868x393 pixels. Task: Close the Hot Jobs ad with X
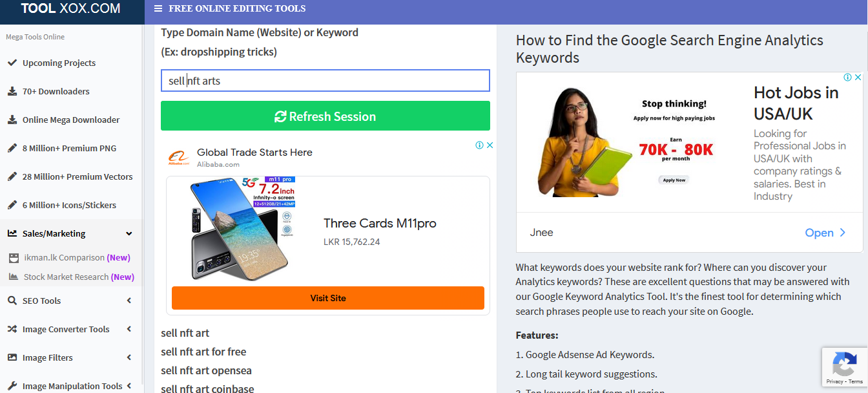(858, 77)
